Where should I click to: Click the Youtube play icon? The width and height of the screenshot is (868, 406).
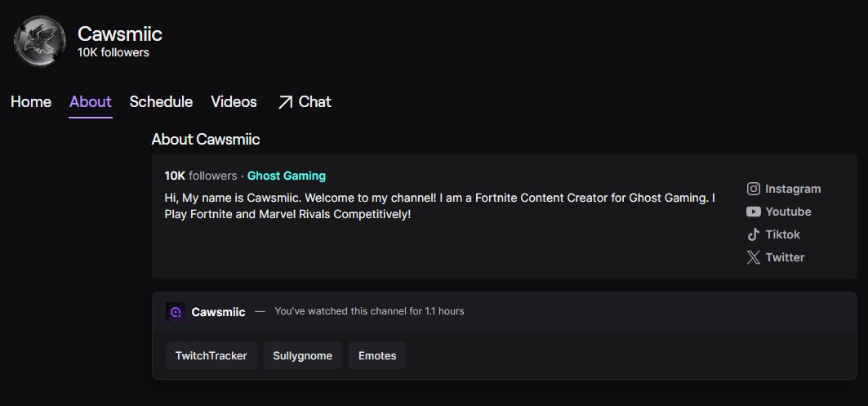click(x=754, y=212)
